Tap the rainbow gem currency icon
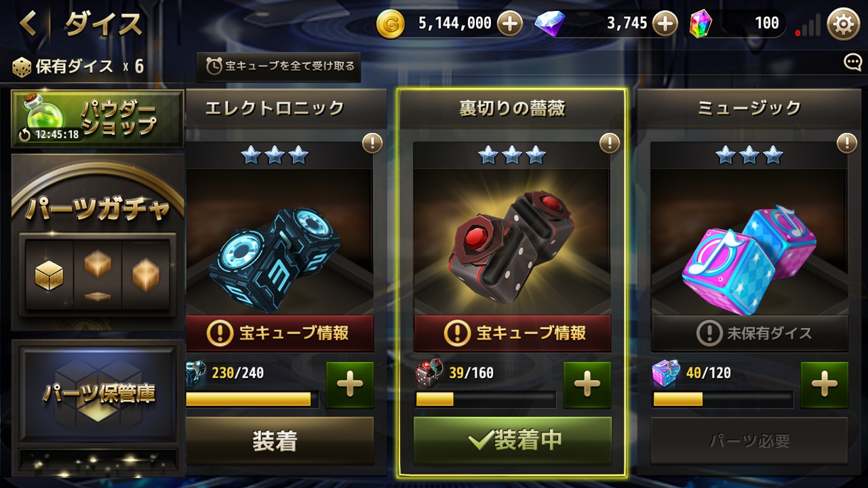 pyautogui.click(x=701, y=24)
